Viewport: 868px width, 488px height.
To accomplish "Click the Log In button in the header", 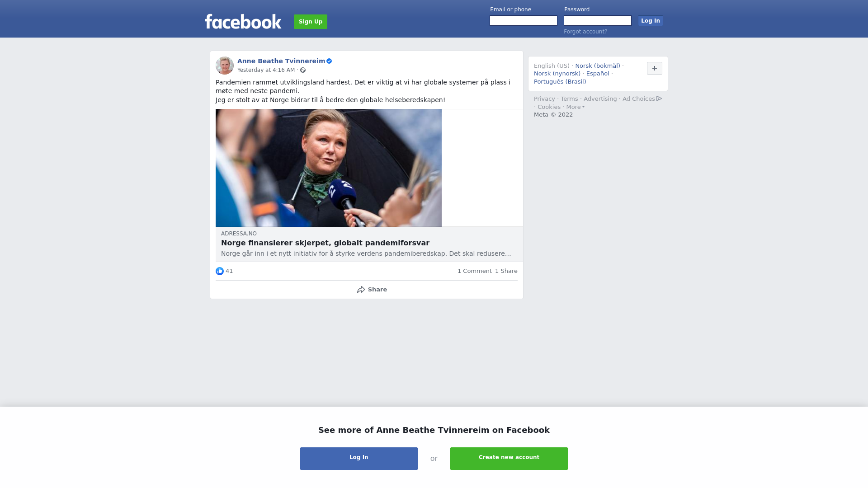I will [651, 21].
